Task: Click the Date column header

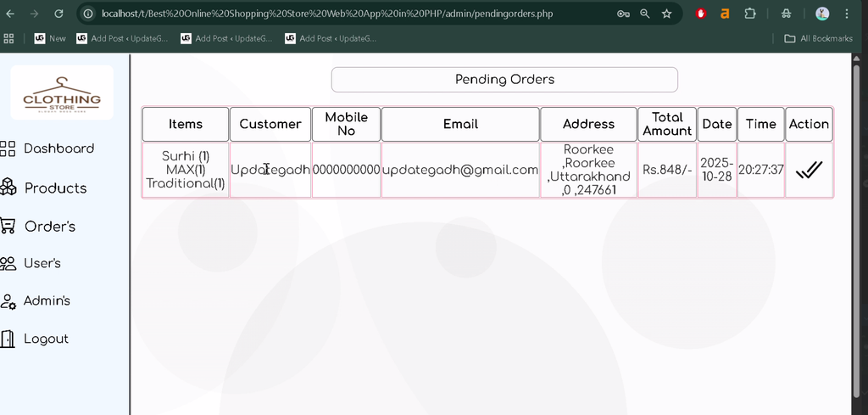Action: 717,124
